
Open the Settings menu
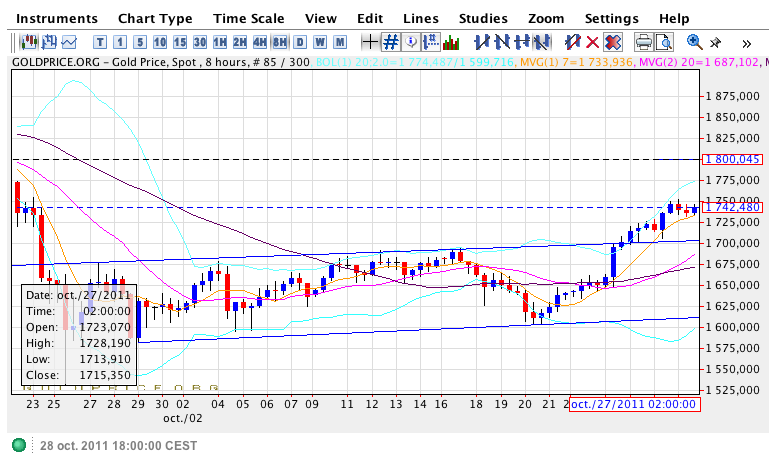[x=612, y=18]
